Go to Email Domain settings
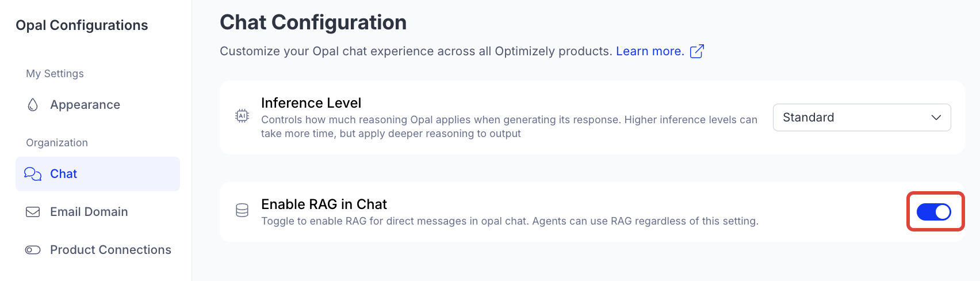This screenshot has height=281, width=980. coord(89,212)
